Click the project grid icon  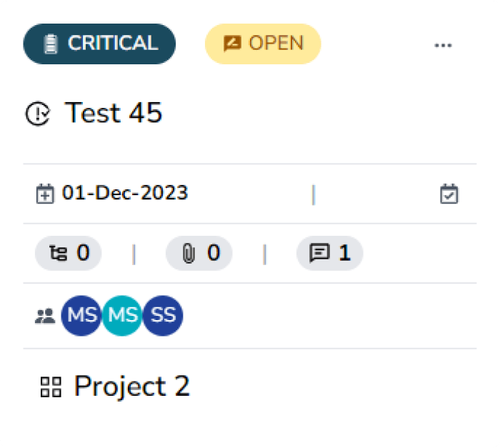[51, 387]
